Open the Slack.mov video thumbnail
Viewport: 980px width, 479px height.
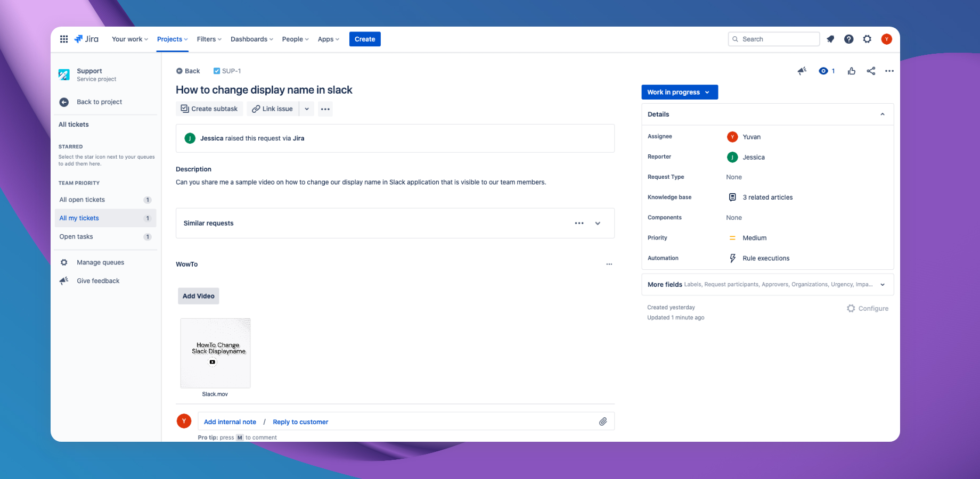(x=215, y=353)
